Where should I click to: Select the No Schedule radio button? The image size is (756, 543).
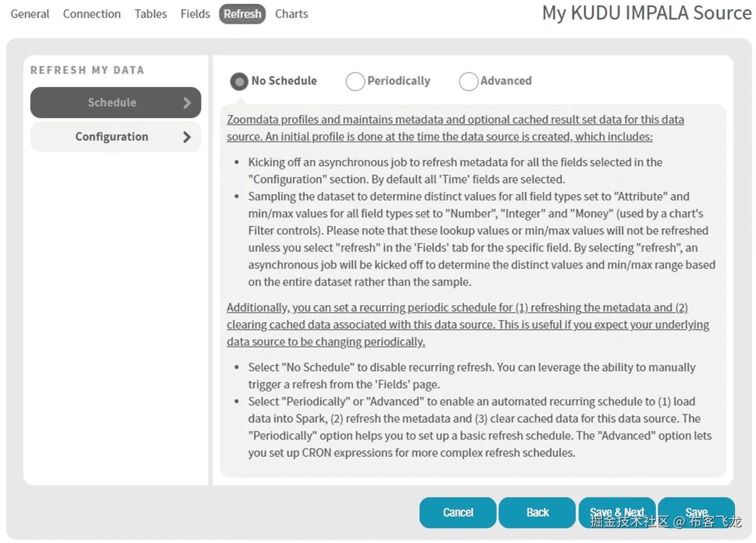(239, 82)
